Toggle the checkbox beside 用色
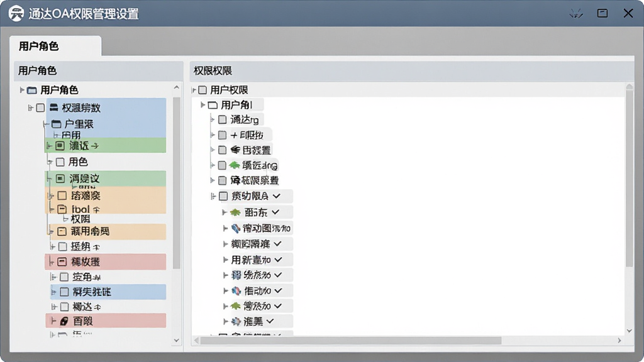The height and width of the screenshot is (362, 644). click(60, 162)
